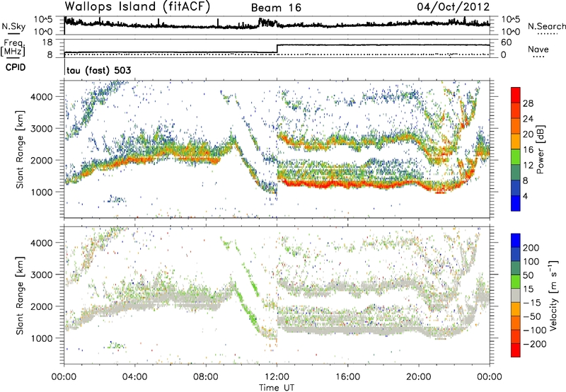Select the Freq. [MHz] axis label
Image resolution: width=566 pixels, height=392 pixels.
(x=13, y=47)
